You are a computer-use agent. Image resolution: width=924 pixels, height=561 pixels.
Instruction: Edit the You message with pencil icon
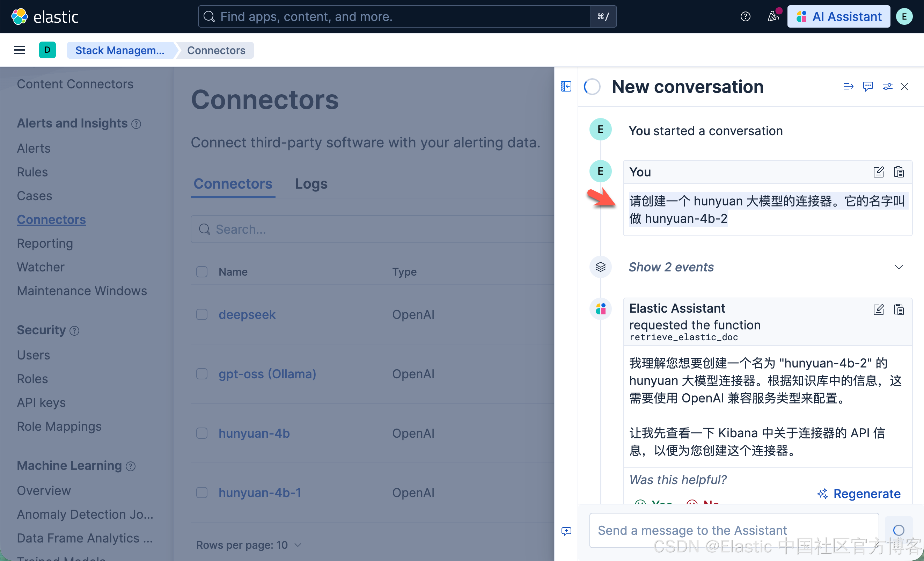point(878,172)
